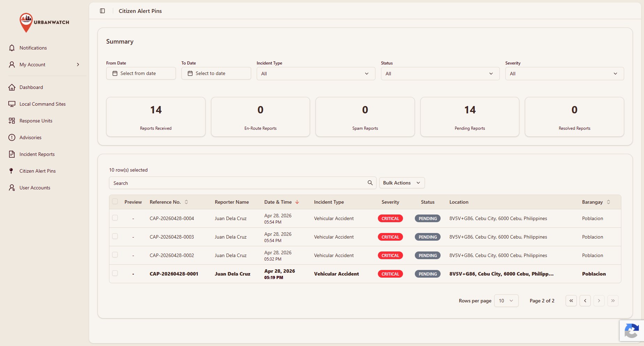
Task: Go to previous page of results
Action: click(x=585, y=301)
